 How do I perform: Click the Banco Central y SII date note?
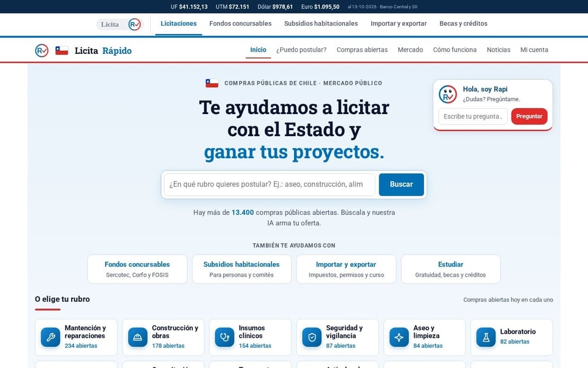click(x=382, y=7)
